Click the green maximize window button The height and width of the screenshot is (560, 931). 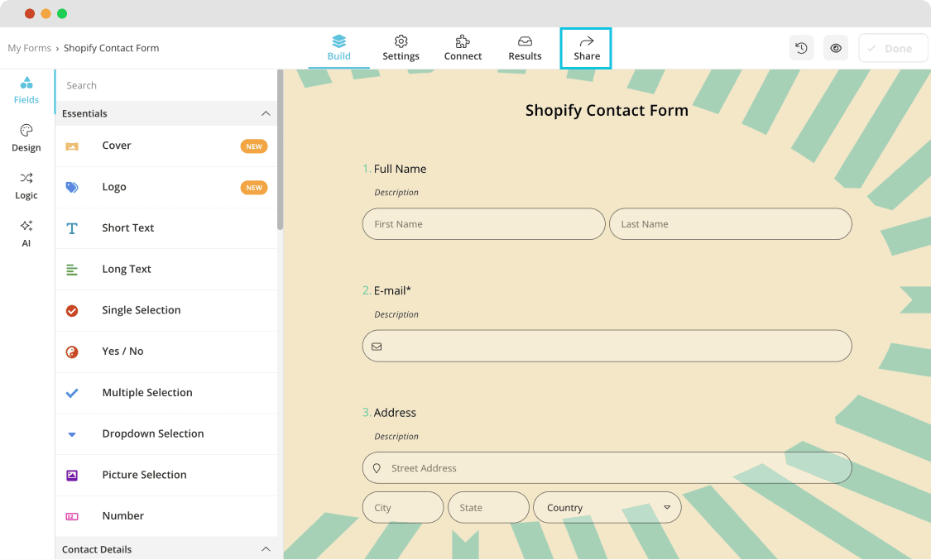pyautogui.click(x=62, y=13)
